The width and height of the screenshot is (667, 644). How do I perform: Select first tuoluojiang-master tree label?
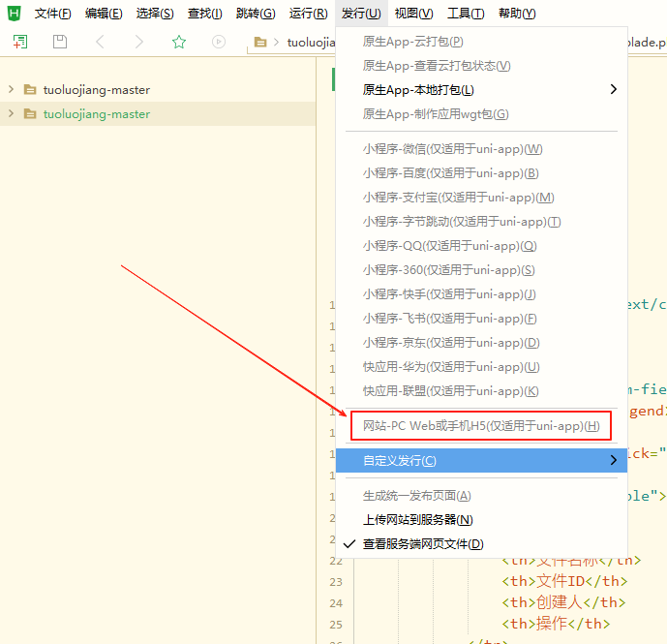(x=97, y=90)
